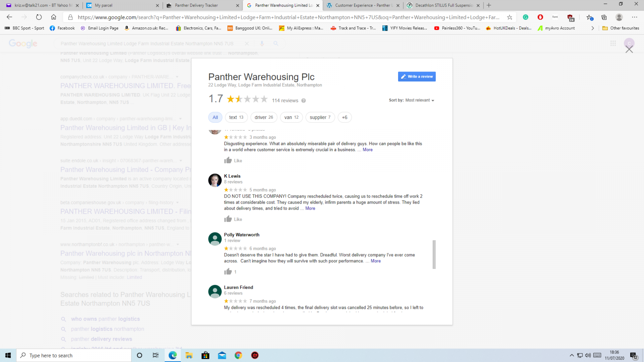Open the browser collections icon
Image resolution: width=644 pixels, height=362 pixels.
tap(604, 17)
